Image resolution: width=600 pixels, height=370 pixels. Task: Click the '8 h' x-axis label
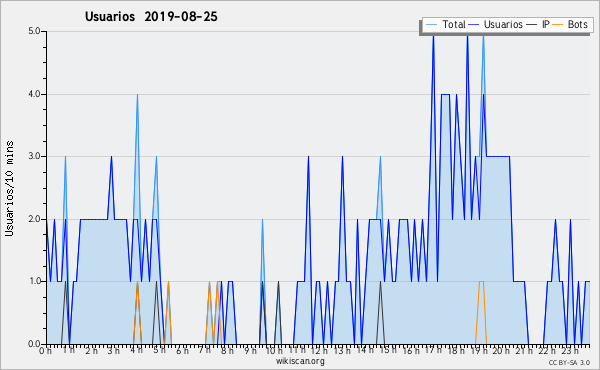point(227,351)
